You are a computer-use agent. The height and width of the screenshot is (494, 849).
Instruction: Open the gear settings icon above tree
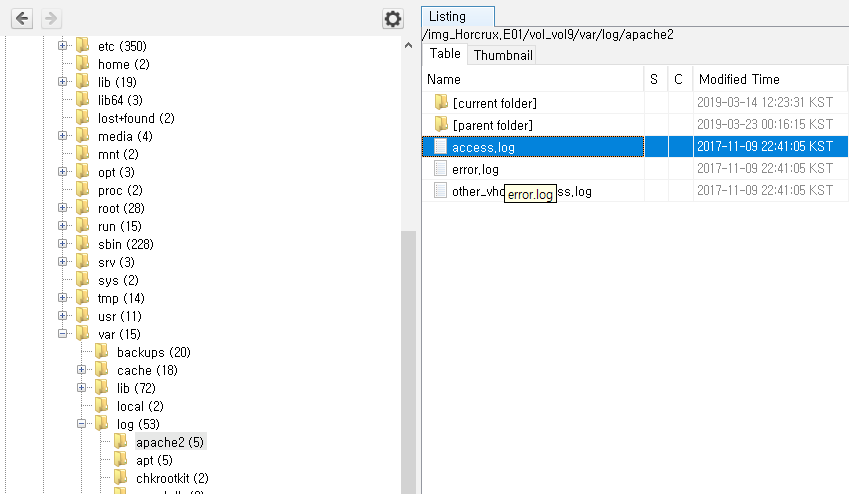click(393, 19)
